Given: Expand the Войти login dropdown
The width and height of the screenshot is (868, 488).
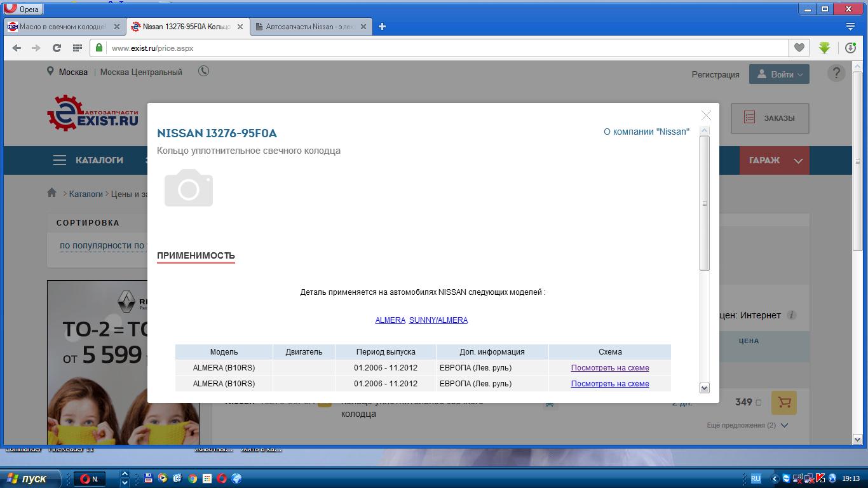Looking at the screenshot, I should tap(779, 74).
